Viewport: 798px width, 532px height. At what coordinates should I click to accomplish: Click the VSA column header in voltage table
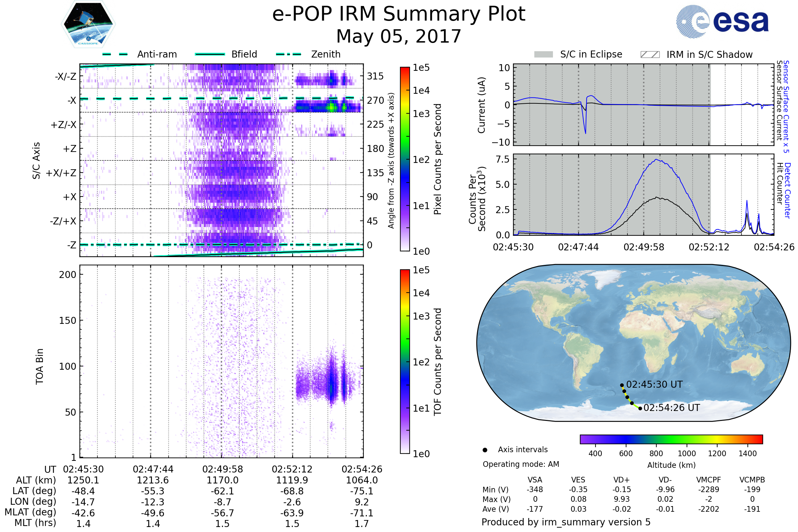pyautogui.click(x=535, y=480)
